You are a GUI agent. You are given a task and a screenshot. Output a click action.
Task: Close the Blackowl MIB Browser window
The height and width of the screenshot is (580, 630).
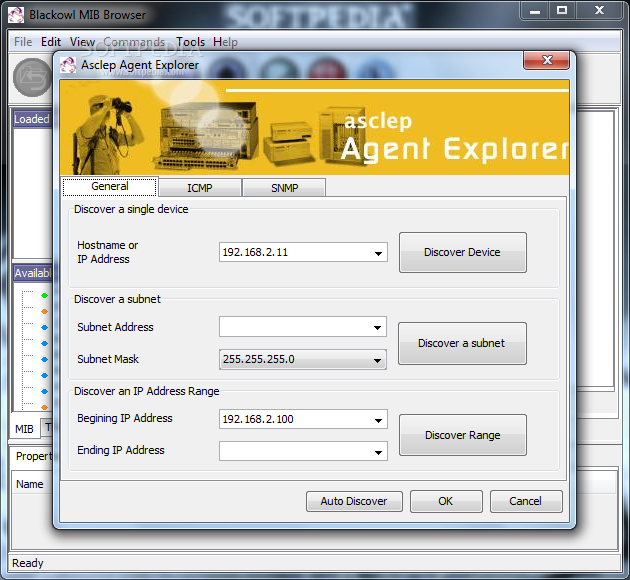point(599,10)
